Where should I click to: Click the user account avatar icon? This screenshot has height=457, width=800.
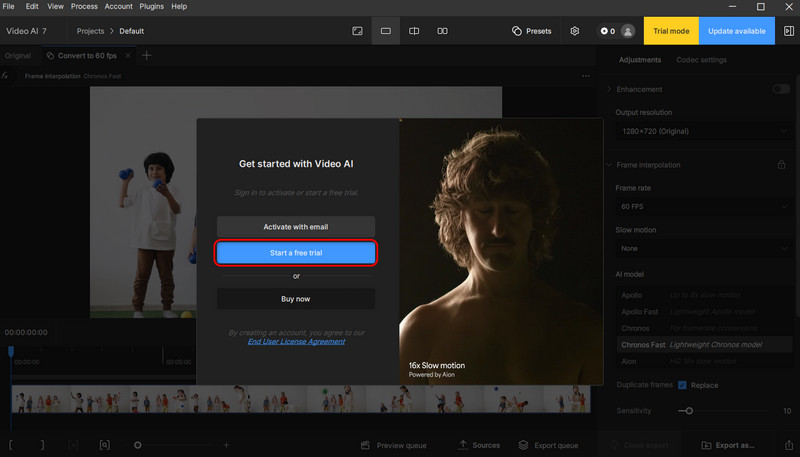(627, 31)
